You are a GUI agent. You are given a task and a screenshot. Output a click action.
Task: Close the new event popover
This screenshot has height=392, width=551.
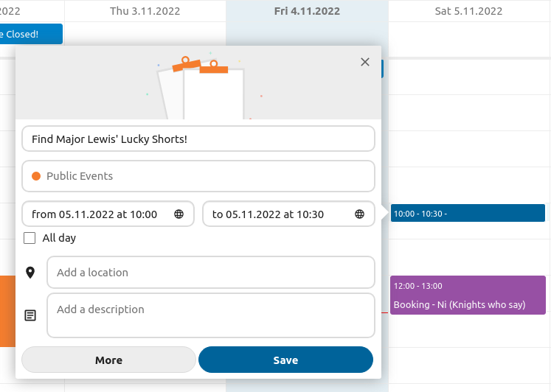tap(364, 62)
